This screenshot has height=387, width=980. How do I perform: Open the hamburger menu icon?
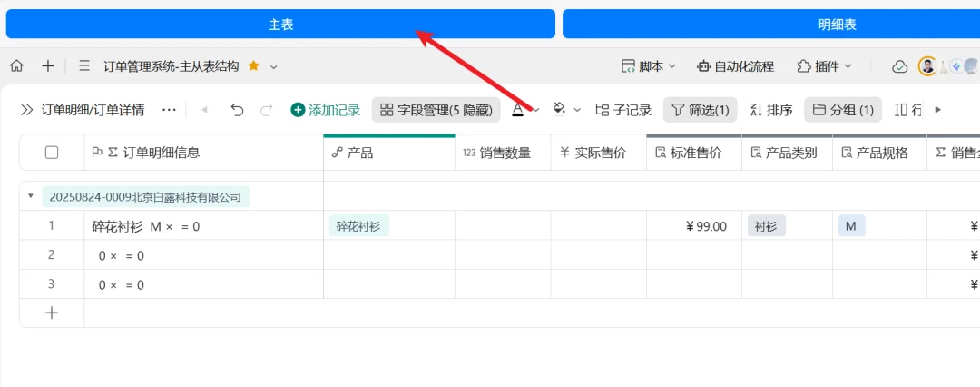click(85, 65)
